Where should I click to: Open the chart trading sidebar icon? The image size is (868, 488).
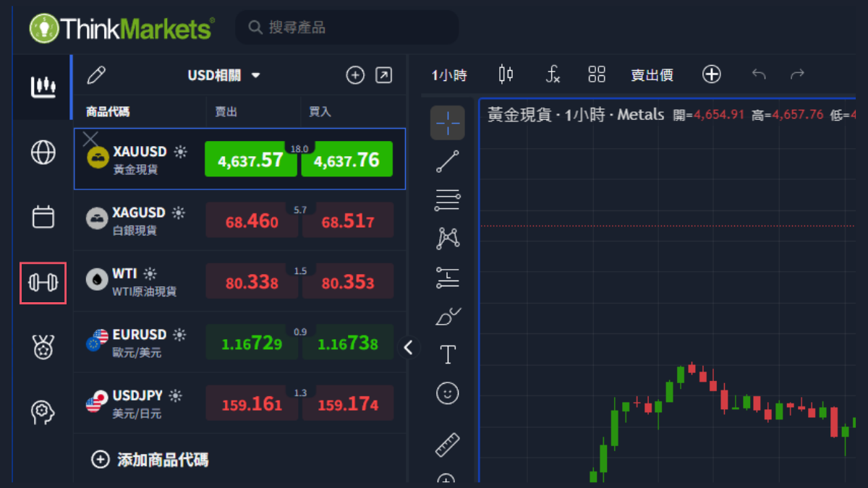tap(43, 87)
